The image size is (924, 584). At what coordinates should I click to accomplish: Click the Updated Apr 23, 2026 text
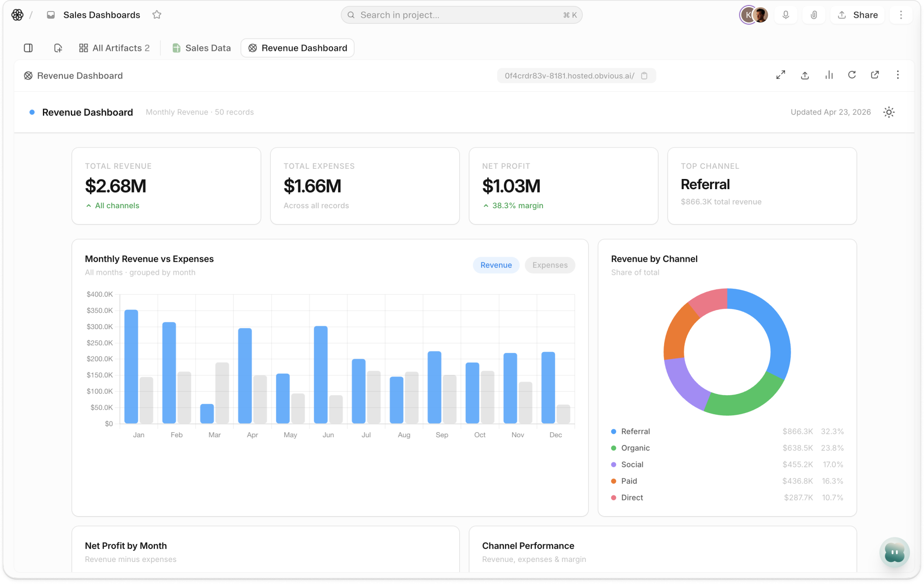831,112
